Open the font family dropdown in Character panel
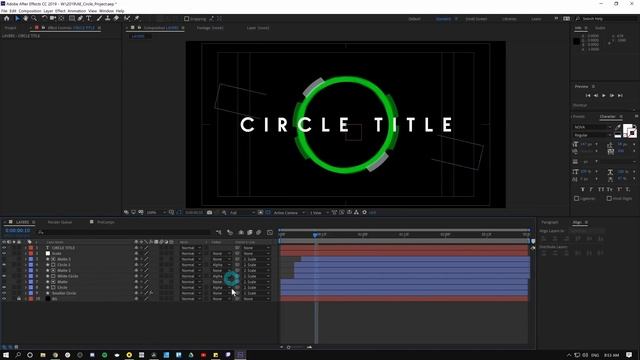Image resolution: width=640 pixels, height=360 pixels. pyautogui.click(x=592, y=127)
